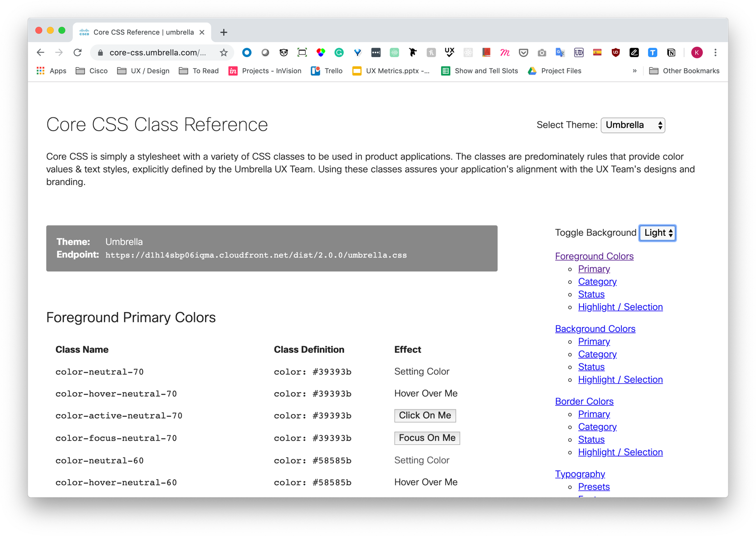Screen dimensions: 756x536
Task: Open the Toggle Background dropdown set to Light
Action: [x=658, y=233]
